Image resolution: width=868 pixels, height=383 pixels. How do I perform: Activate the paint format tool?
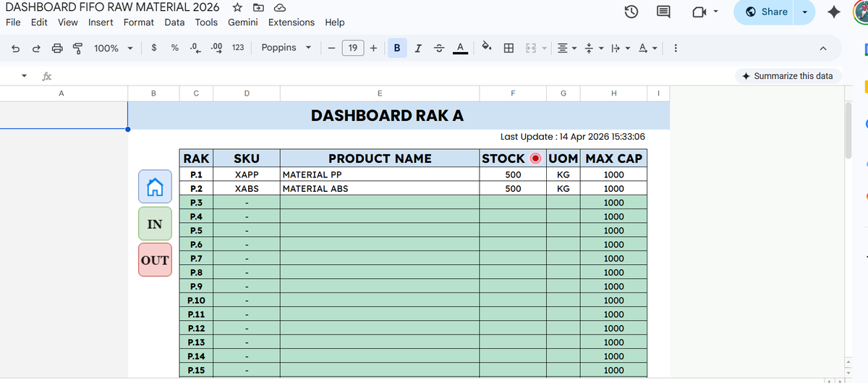(77, 48)
